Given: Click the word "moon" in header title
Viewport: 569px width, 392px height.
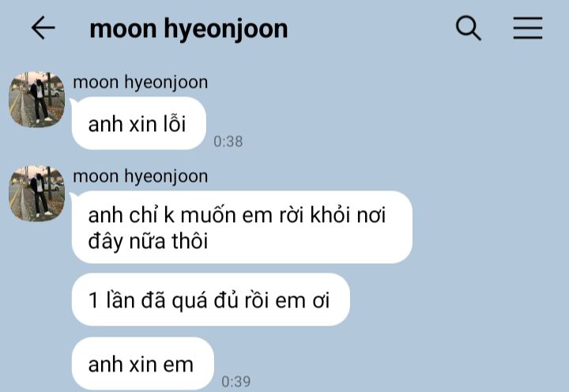Looking at the screenshot, I should pyautogui.click(x=123, y=28).
